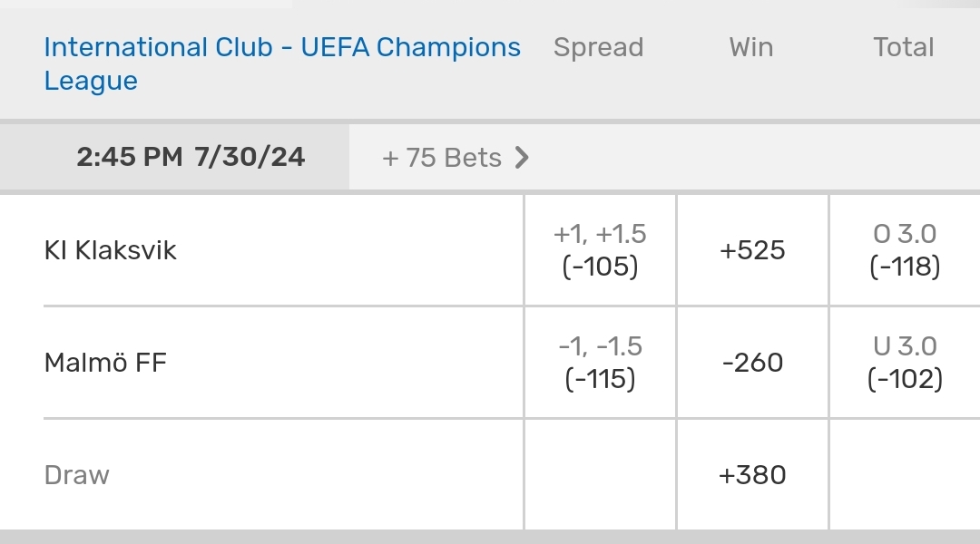Click the 7/30/24 match date
980x544 pixels.
click(x=250, y=158)
